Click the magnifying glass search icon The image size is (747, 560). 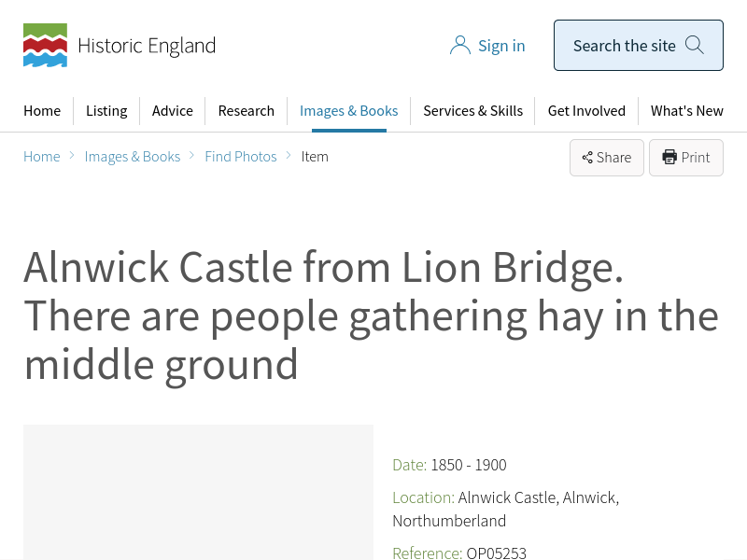click(x=694, y=45)
